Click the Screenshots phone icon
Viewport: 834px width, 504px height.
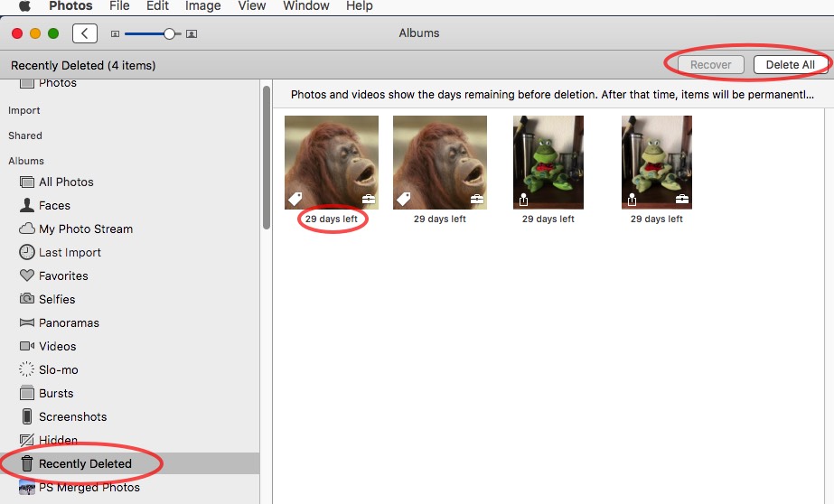[26, 416]
